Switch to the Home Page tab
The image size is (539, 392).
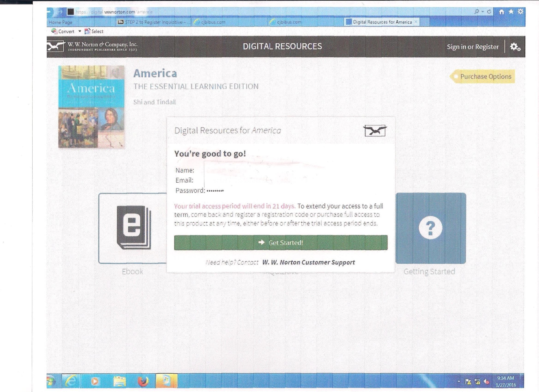tap(61, 22)
